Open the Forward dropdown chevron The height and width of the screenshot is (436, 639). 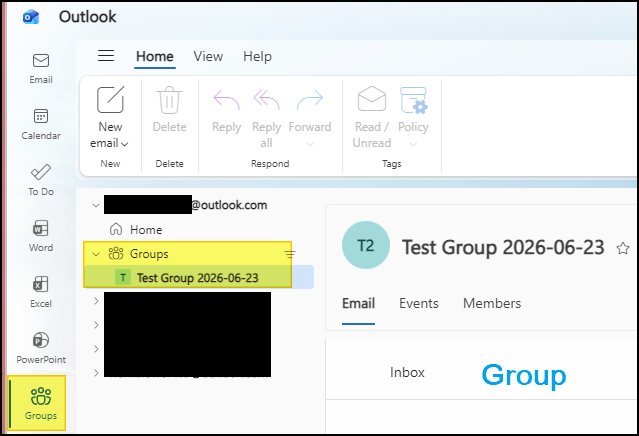pos(310,144)
